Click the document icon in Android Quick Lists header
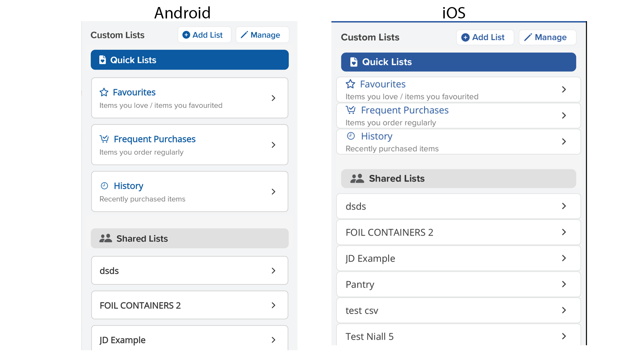644x362 pixels. click(103, 60)
